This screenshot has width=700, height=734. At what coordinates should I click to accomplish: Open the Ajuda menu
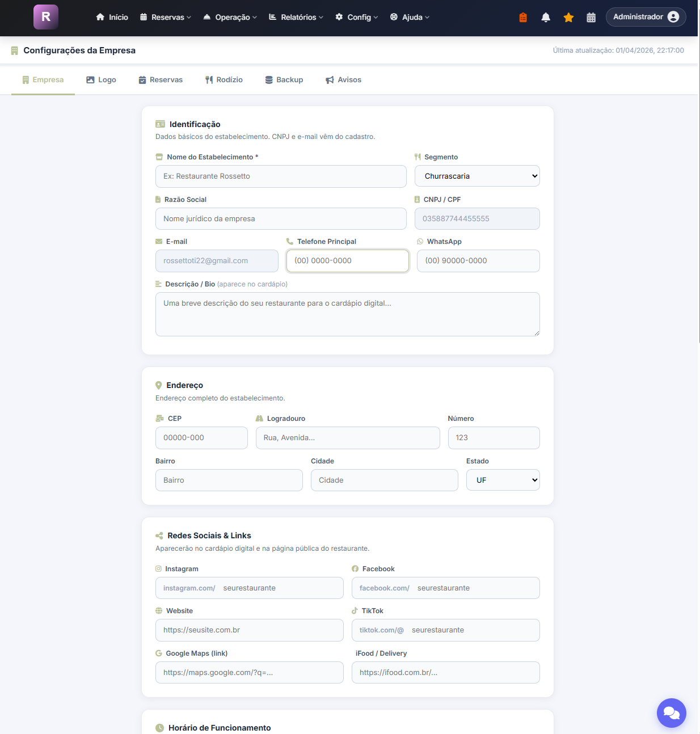point(410,17)
